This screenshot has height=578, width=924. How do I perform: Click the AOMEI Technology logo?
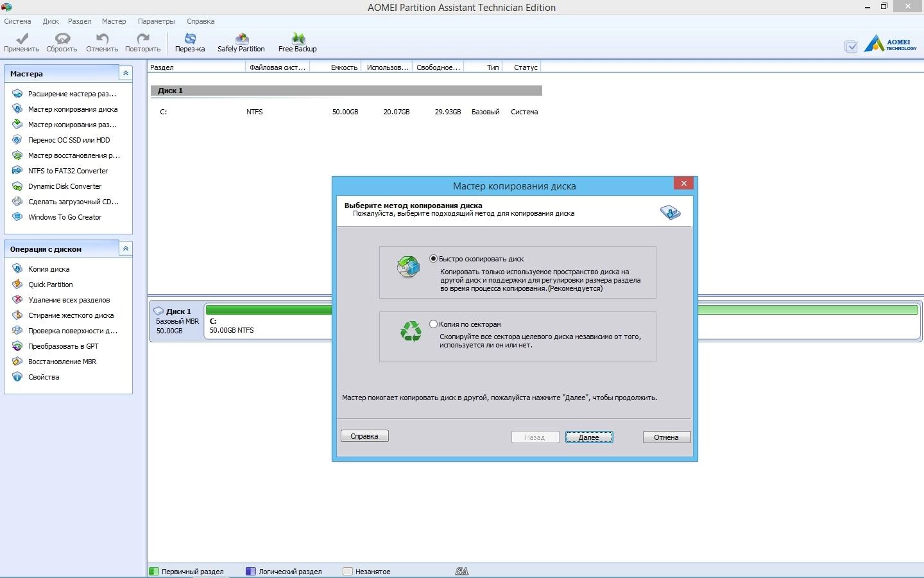click(x=891, y=44)
